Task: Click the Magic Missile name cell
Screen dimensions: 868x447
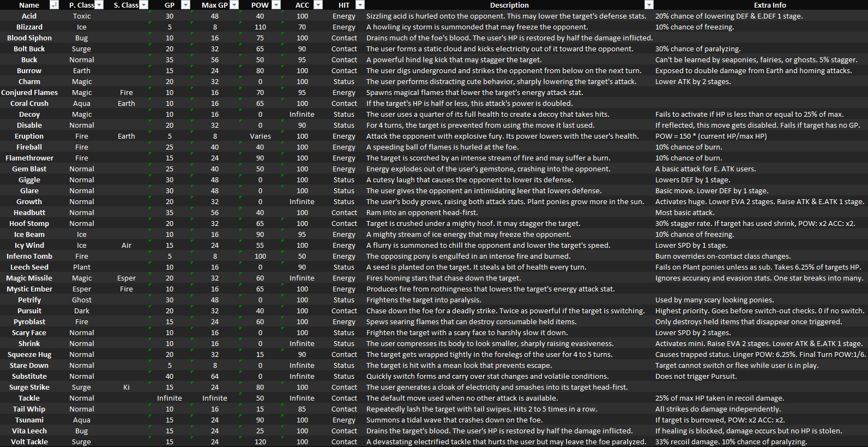Action: coord(29,278)
